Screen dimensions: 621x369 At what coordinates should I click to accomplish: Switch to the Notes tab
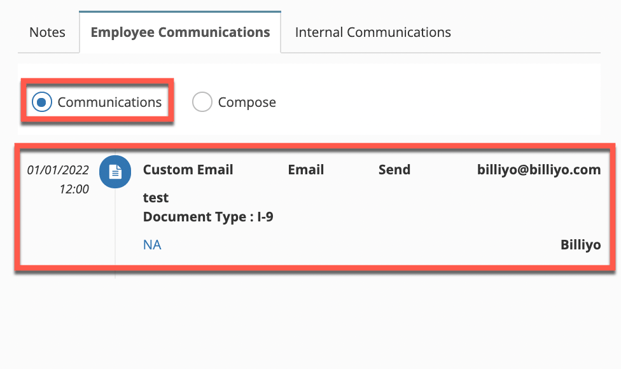click(x=47, y=32)
